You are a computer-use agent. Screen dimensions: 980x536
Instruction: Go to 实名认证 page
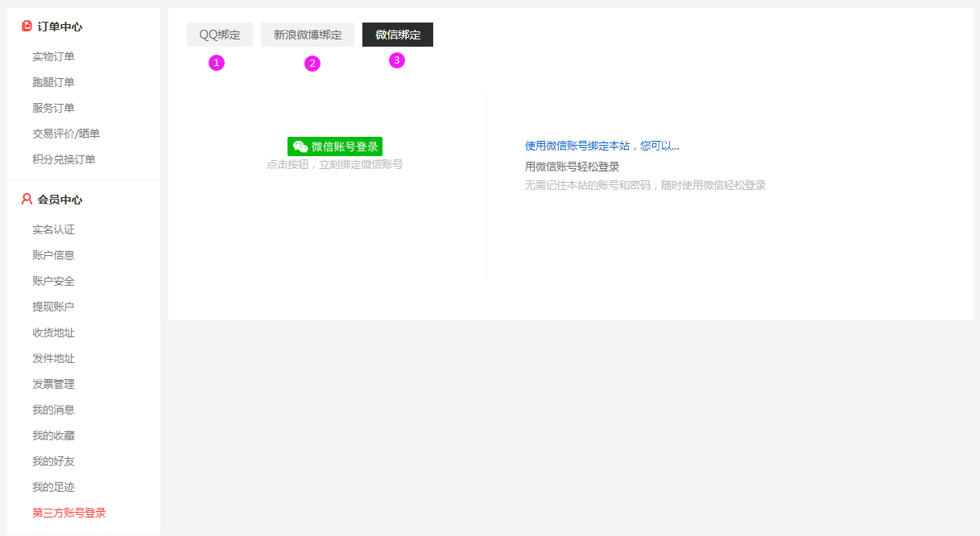point(53,229)
